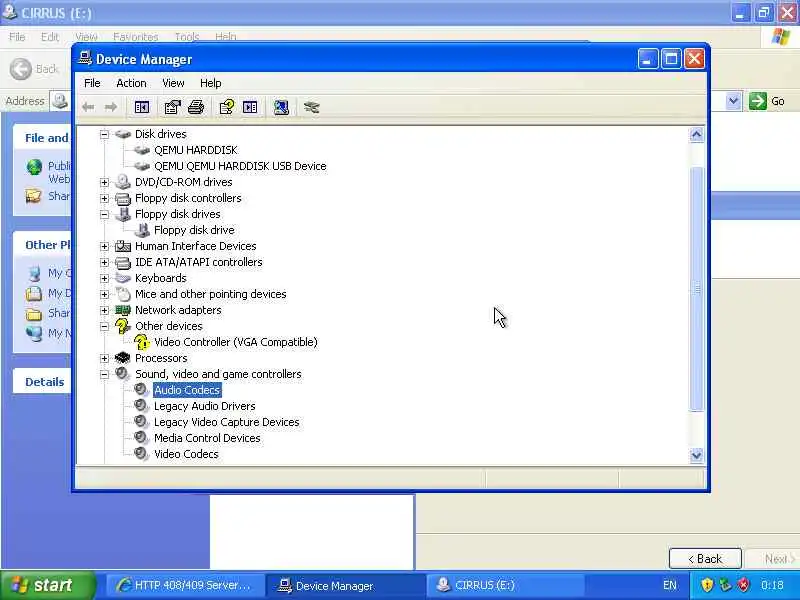The width and height of the screenshot is (800, 600).
Task: Select Legacy Video Capture Devices entry
Action: tap(227, 422)
